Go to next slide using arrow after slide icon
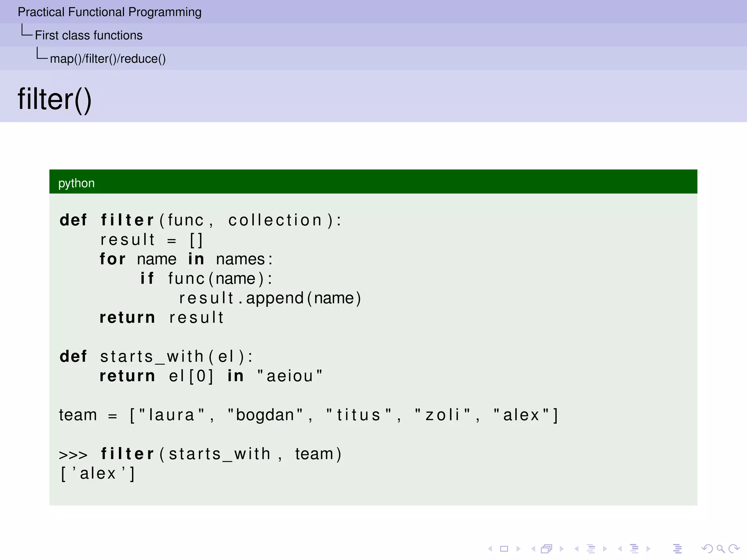This screenshot has width=747, height=560. pyautogui.click(x=518, y=549)
